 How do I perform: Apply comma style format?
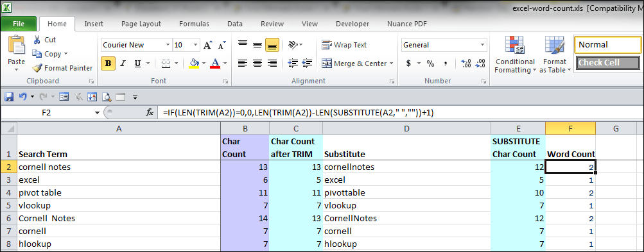coord(445,63)
